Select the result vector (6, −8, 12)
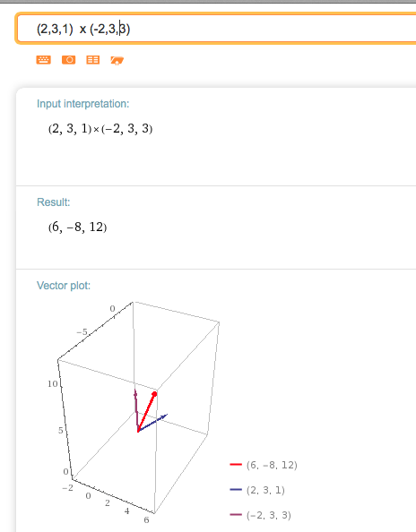Viewport: 416px width, 532px height. (x=77, y=227)
